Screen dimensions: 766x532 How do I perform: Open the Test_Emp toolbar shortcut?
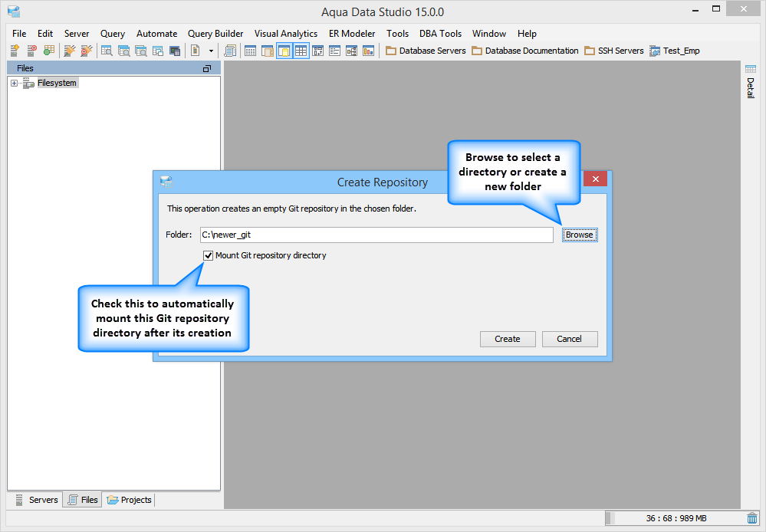pyautogui.click(x=675, y=51)
